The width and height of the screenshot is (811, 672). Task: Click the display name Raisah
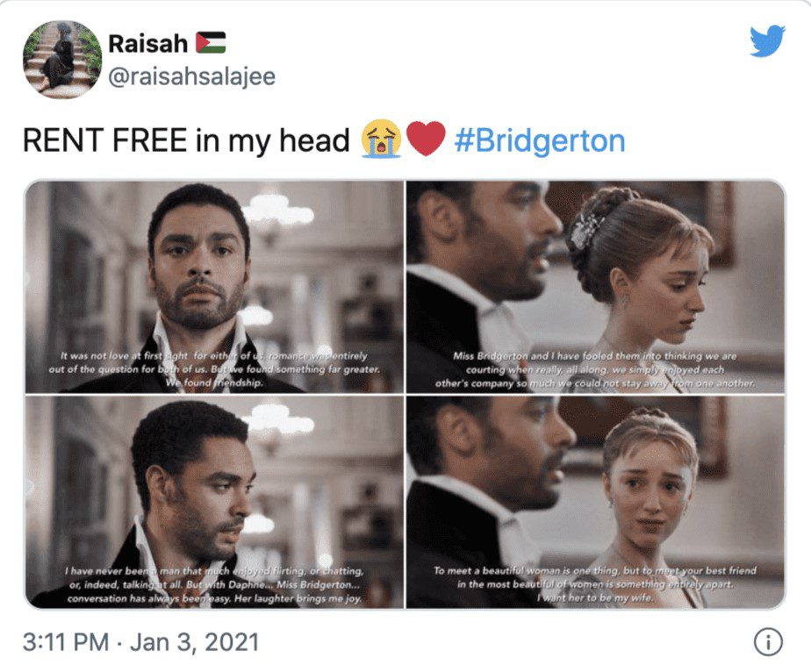tap(148, 43)
